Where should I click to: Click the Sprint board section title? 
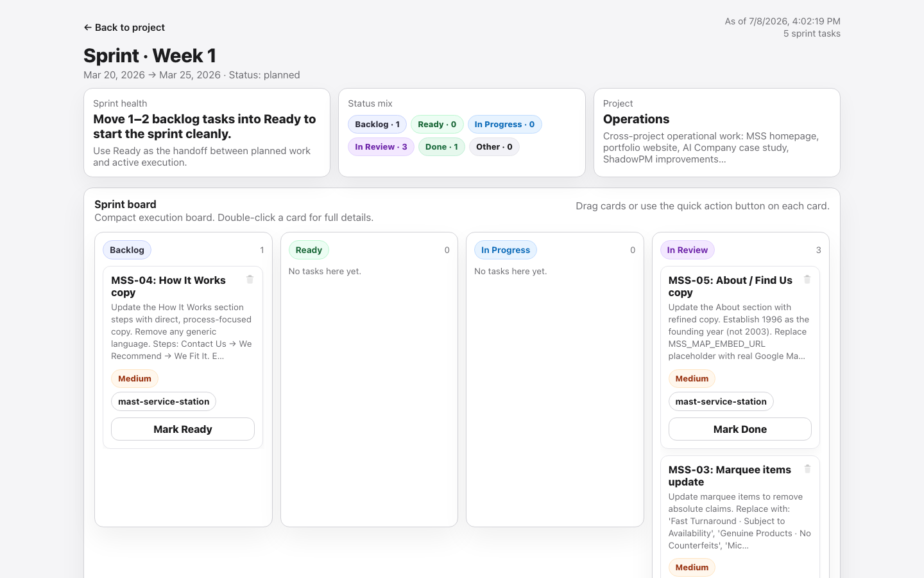125,204
